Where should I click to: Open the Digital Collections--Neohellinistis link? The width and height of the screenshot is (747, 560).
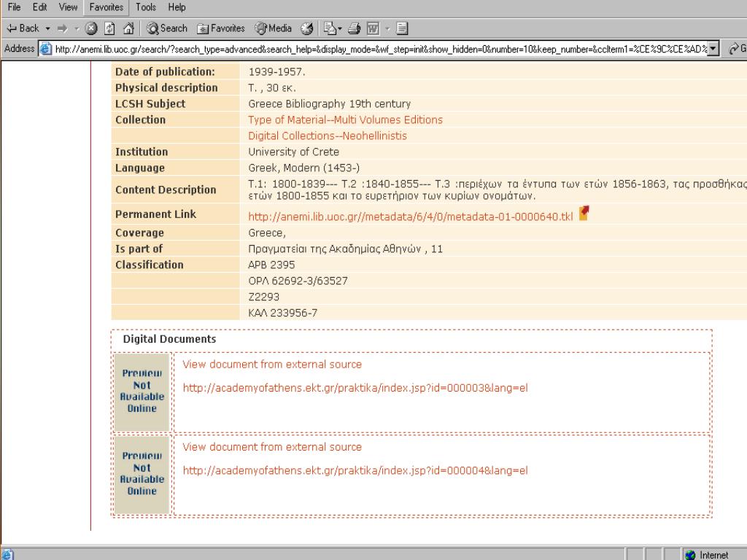click(x=328, y=136)
